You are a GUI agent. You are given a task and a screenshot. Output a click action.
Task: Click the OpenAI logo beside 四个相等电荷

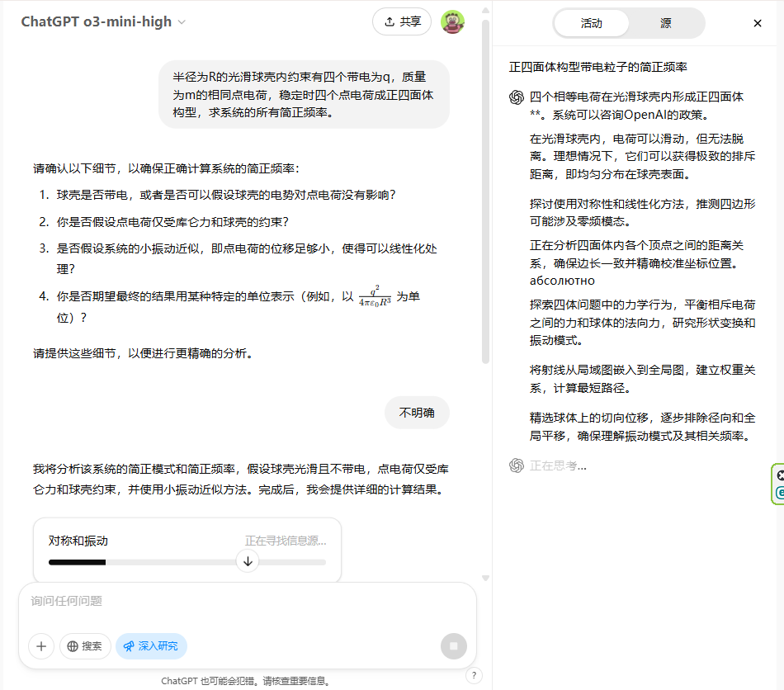(x=517, y=97)
